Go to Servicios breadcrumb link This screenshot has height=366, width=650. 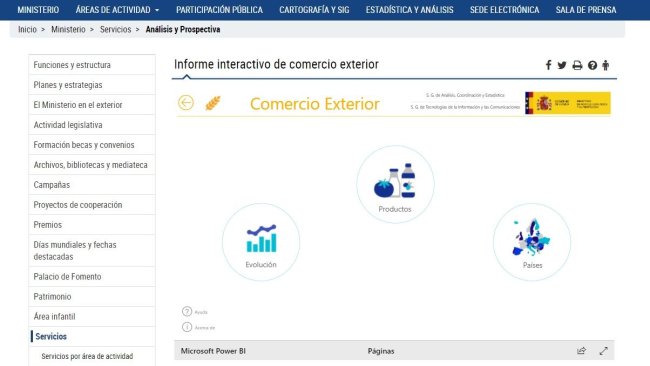click(115, 29)
